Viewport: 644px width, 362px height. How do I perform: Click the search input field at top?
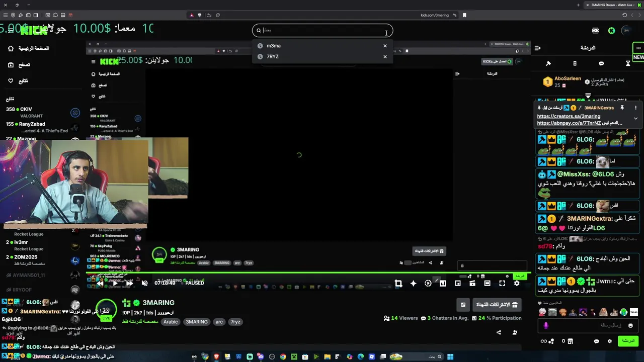coord(322,30)
